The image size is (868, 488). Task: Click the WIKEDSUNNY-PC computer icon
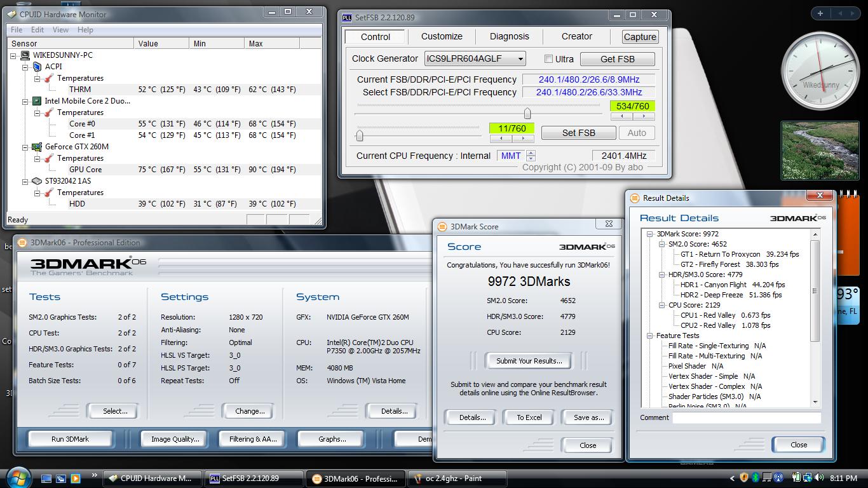[x=25, y=55]
